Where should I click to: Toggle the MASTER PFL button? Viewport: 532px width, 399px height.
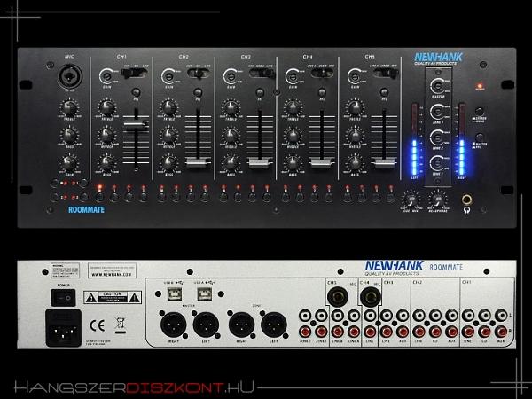[480, 137]
